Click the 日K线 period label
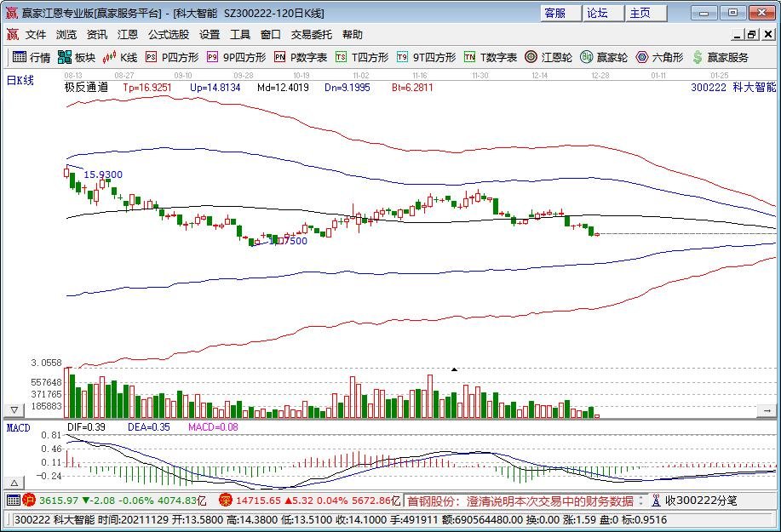This screenshot has height=532, width=781. [x=20, y=80]
